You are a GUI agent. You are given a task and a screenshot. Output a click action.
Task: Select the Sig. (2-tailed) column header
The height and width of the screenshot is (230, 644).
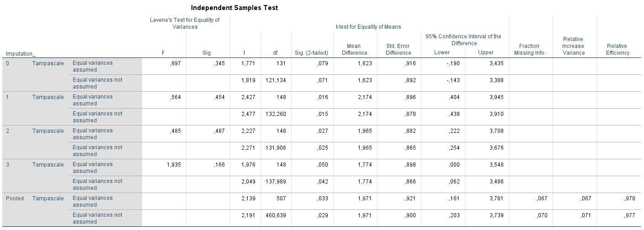311,53
